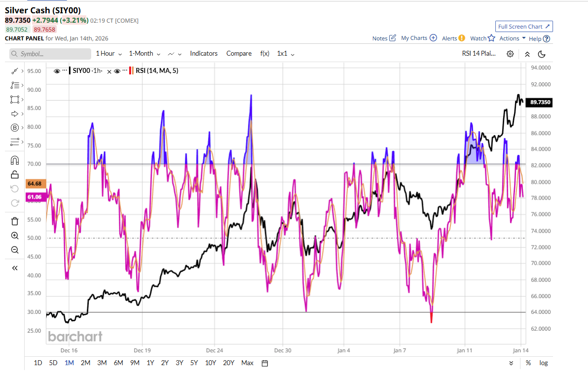The image size is (588, 375).
Task: Select the 6M time range
Action: (x=118, y=363)
